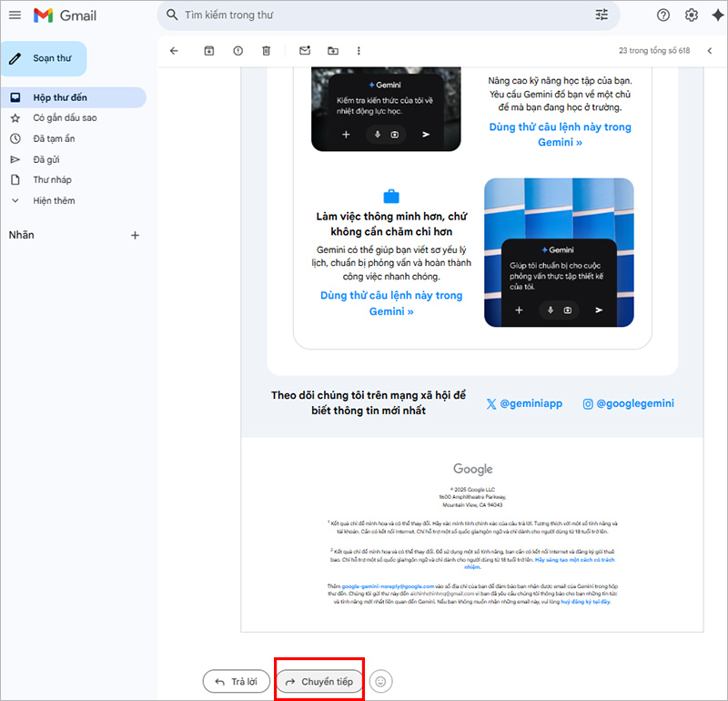Open the @geminiapp X link
Viewport: 728px width, 701px height.
(x=524, y=403)
